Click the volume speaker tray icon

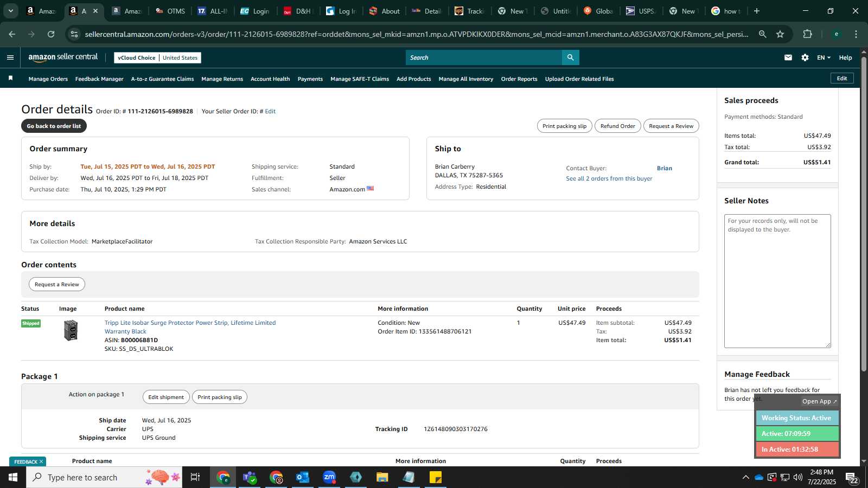tap(798, 477)
